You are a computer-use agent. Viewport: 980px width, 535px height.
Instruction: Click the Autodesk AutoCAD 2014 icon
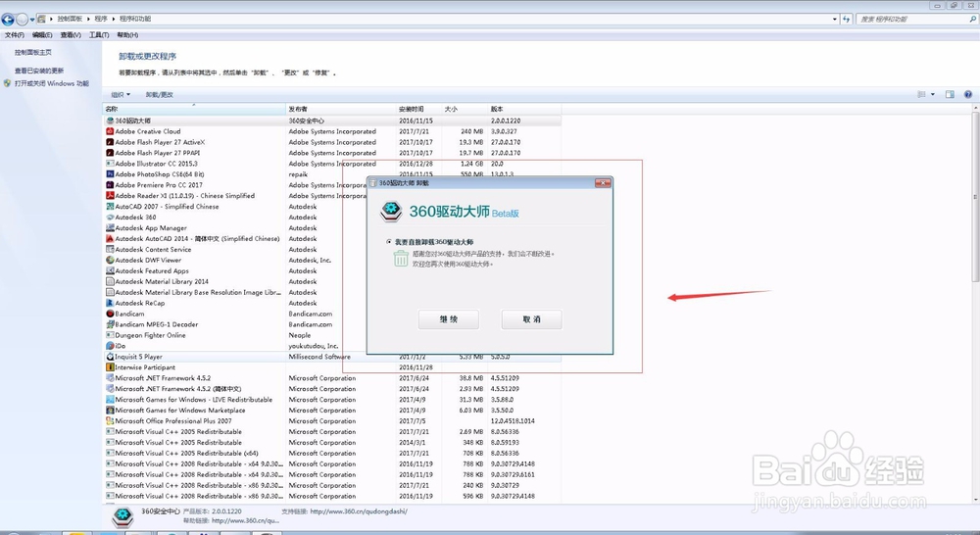pos(110,238)
